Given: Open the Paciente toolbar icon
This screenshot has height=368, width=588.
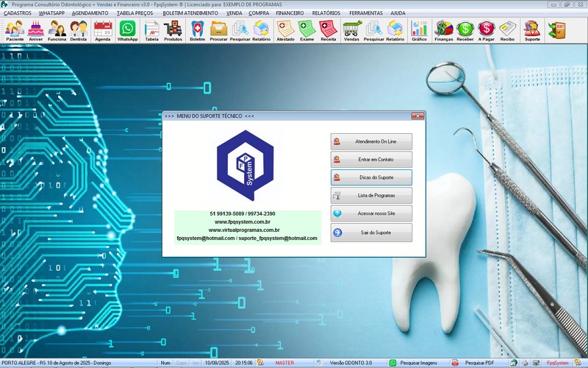Looking at the screenshot, I should (15, 30).
